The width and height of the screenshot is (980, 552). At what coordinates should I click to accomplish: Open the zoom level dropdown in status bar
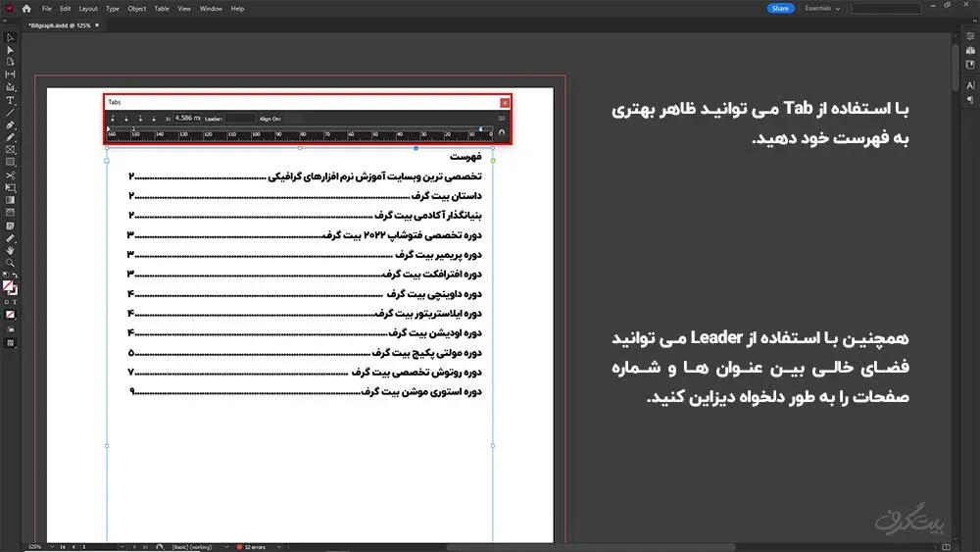coord(52,547)
